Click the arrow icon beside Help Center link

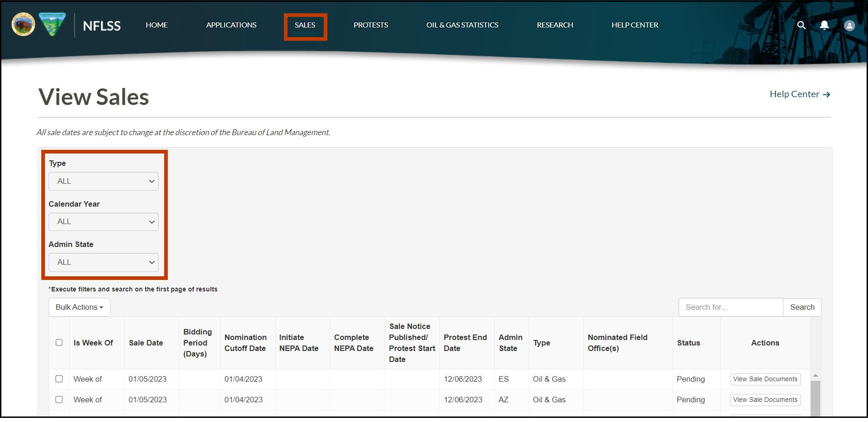point(828,94)
